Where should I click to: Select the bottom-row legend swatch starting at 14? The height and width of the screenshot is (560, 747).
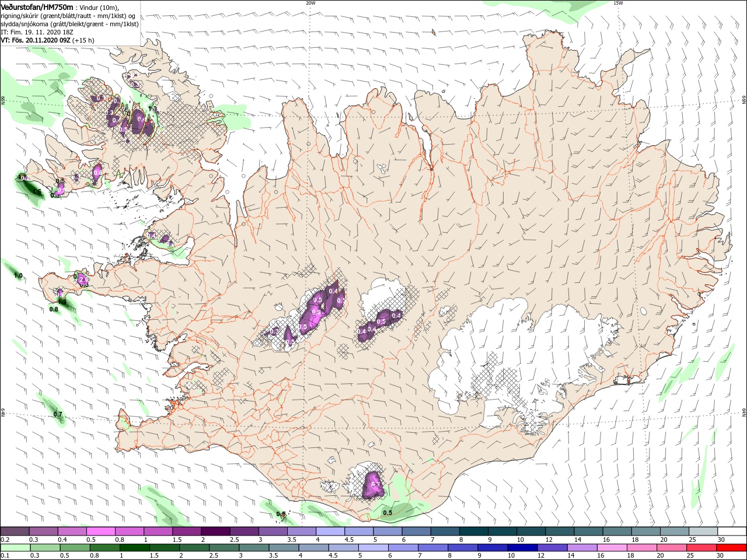pyautogui.click(x=581, y=548)
